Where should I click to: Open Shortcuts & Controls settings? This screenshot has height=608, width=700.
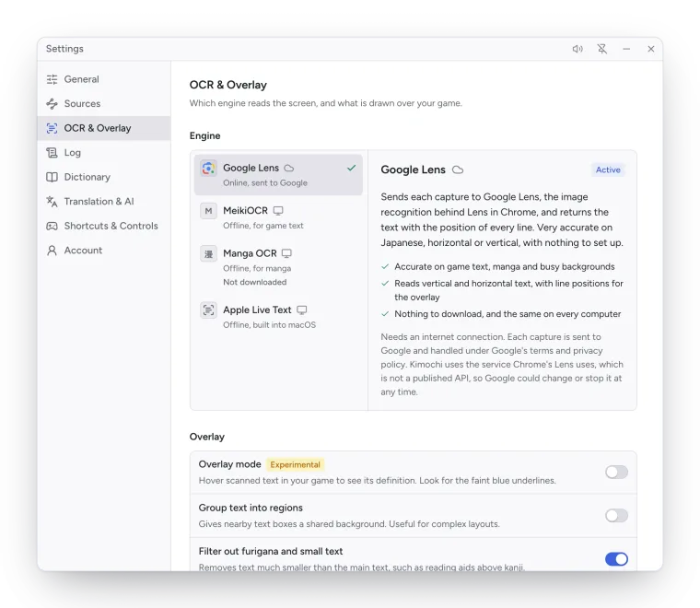pos(103,226)
